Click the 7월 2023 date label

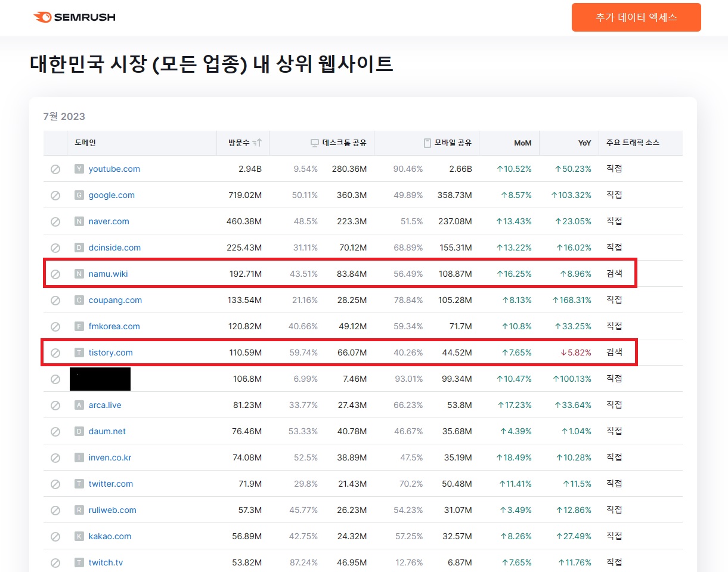64,116
